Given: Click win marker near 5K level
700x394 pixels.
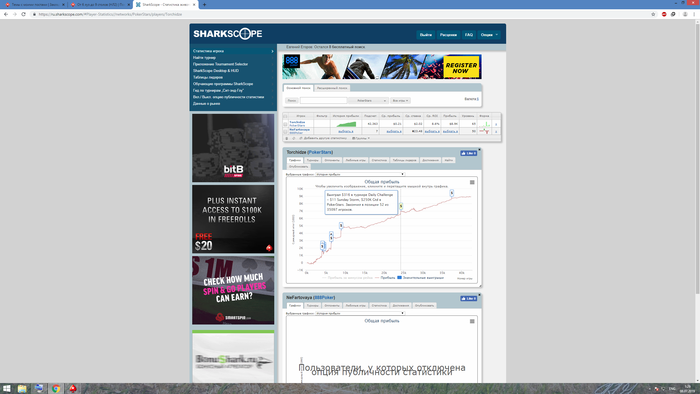Looking at the screenshot, I should (341, 226).
